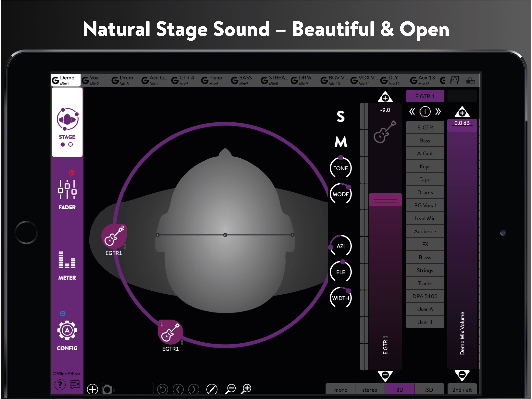Select the i3D mode button
Viewport: 532px width, 399px height.
click(x=429, y=390)
